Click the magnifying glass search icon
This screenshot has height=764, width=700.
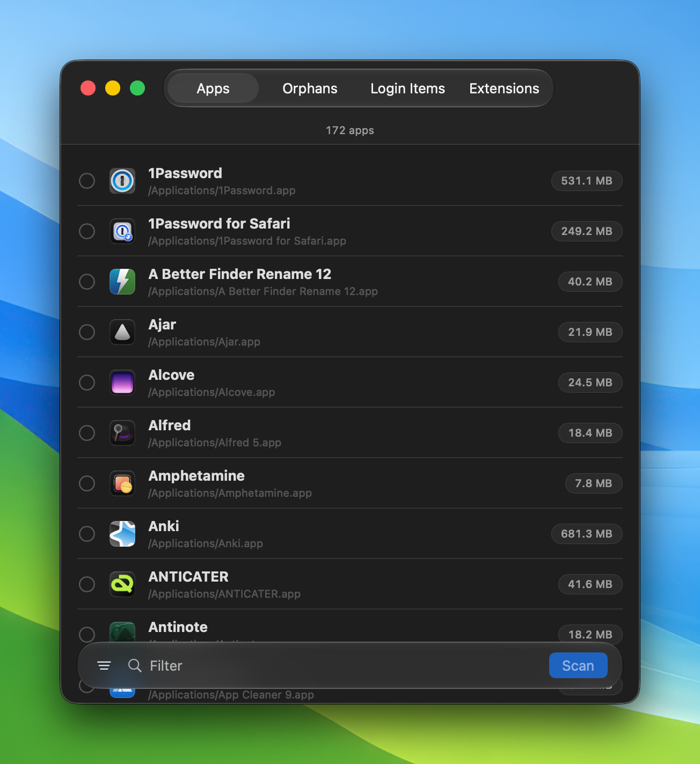[135, 666]
